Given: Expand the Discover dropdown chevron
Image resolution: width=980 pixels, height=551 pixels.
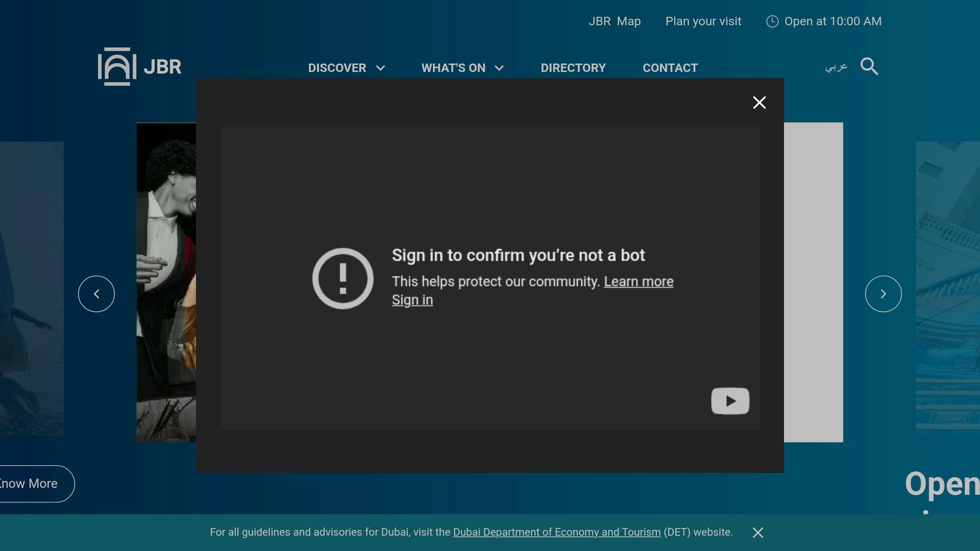Looking at the screenshot, I should tap(380, 68).
